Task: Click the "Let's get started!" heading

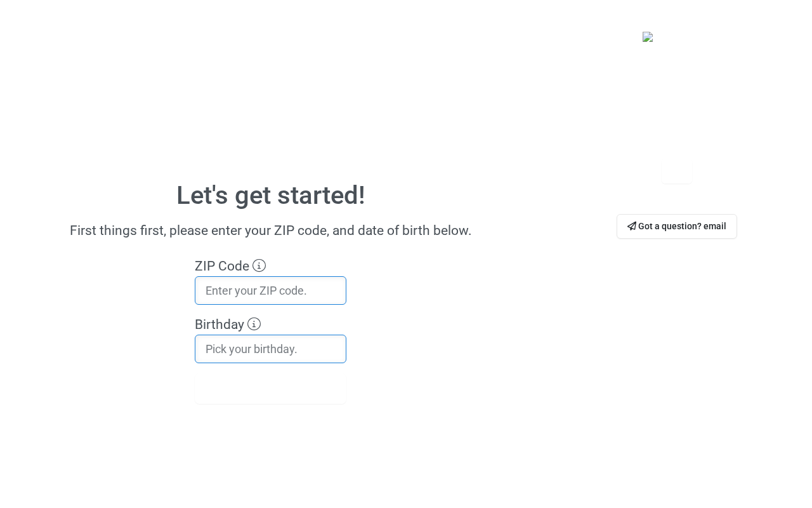Action: tap(270, 196)
